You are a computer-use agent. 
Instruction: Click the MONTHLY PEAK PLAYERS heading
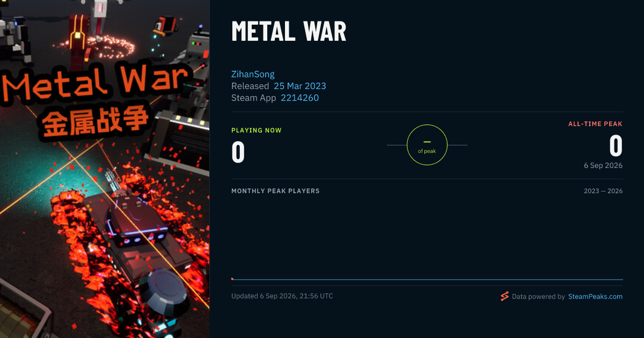point(275,191)
